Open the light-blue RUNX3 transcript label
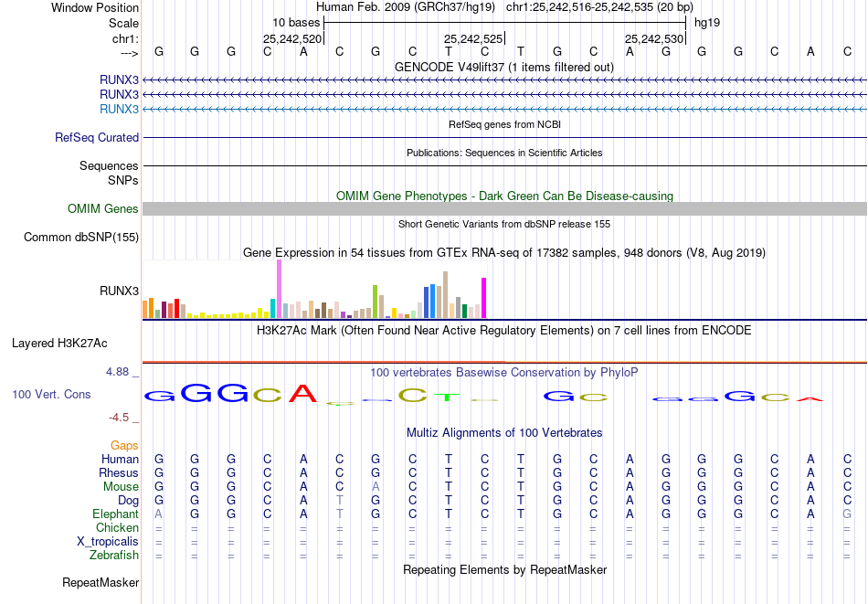This screenshot has height=604, width=868. [x=119, y=109]
